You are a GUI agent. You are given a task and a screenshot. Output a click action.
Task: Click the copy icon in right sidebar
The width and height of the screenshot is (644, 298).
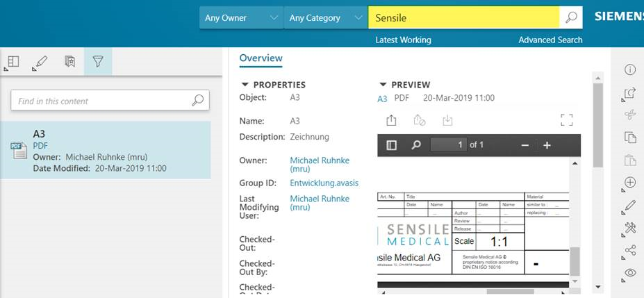click(630, 137)
